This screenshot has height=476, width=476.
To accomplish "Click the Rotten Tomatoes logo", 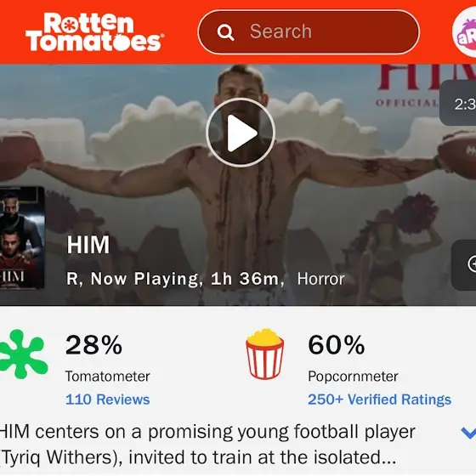I will (x=94, y=32).
